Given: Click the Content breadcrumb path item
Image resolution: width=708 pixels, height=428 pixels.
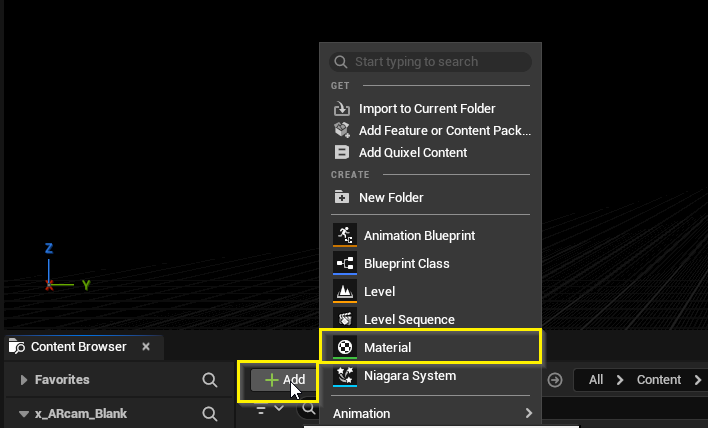Looking at the screenshot, I should click(658, 380).
